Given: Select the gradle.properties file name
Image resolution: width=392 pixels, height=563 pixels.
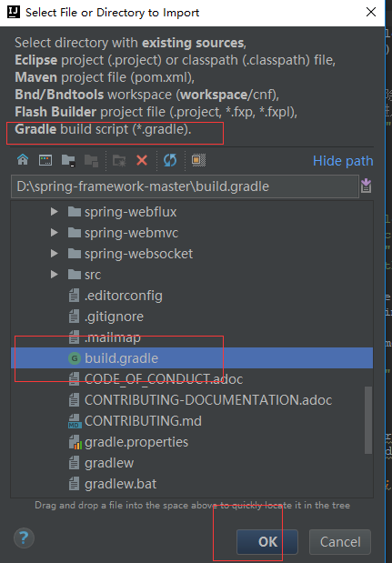Looking at the screenshot, I should [136, 442].
